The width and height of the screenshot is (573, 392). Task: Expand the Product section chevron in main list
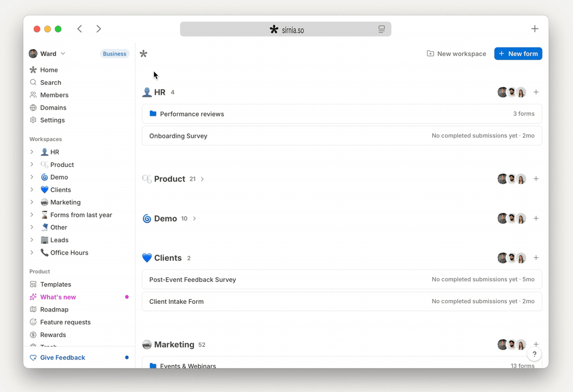[x=202, y=179]
